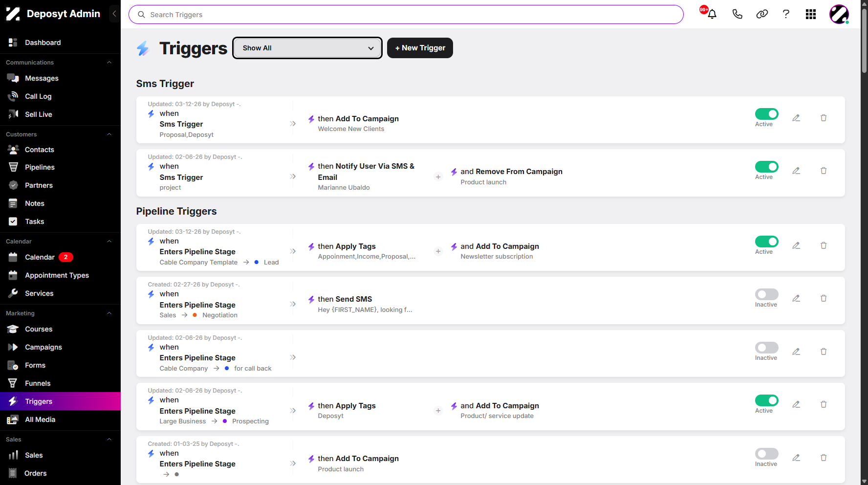Collapse the Customers sidebar section
The image size is (868, 485).
[x=109, y=134]
